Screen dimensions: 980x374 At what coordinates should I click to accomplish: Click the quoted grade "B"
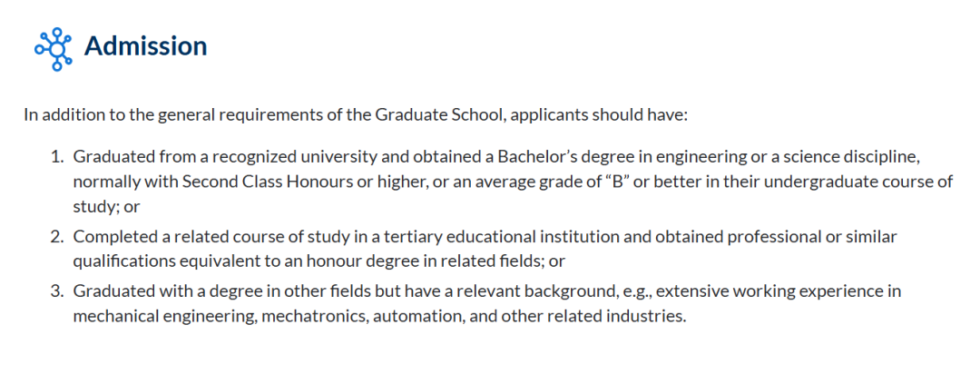(616, 182)
